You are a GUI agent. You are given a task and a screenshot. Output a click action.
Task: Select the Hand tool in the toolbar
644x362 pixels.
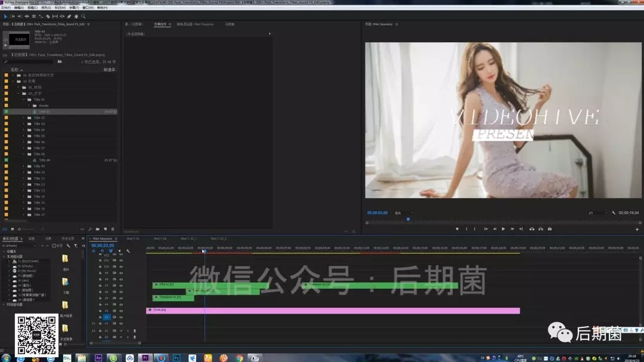(76, 17)
